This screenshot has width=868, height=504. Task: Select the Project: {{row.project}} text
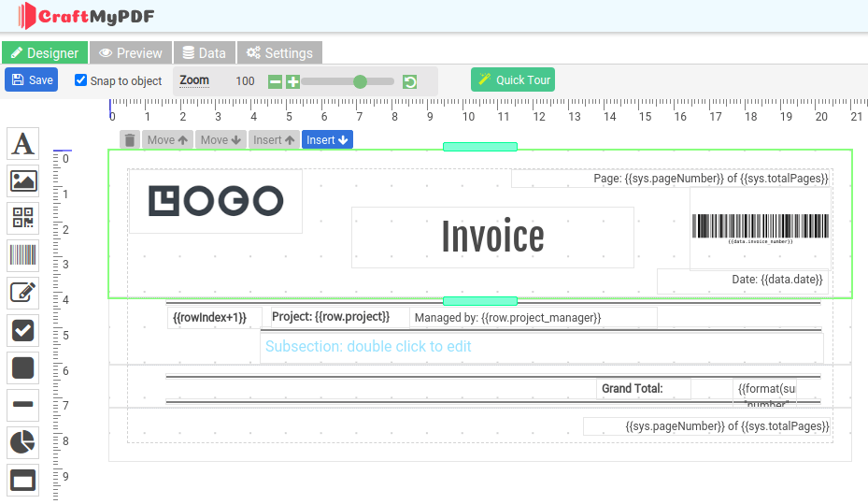(x=340, y=317)
